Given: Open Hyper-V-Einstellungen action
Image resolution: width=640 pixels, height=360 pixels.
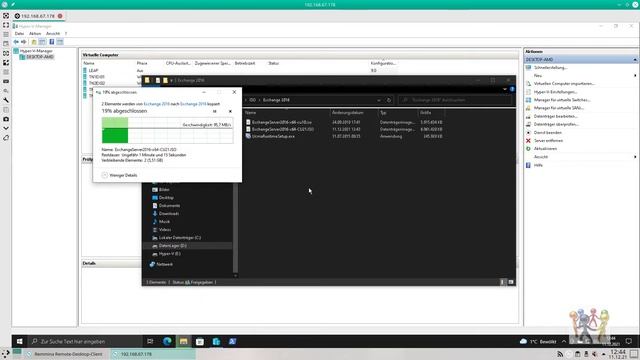Looking at the screenshot, I should click(555, 92).
